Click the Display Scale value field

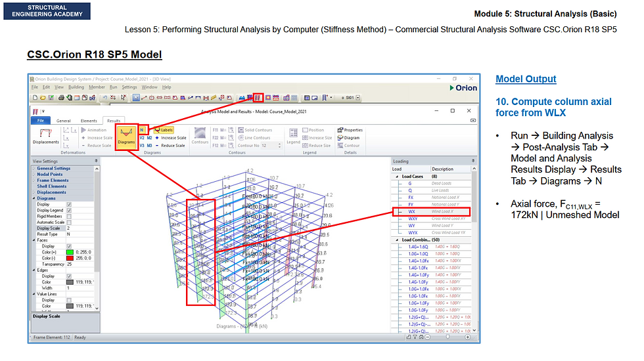pyautogui.click(x=80, y=228)
